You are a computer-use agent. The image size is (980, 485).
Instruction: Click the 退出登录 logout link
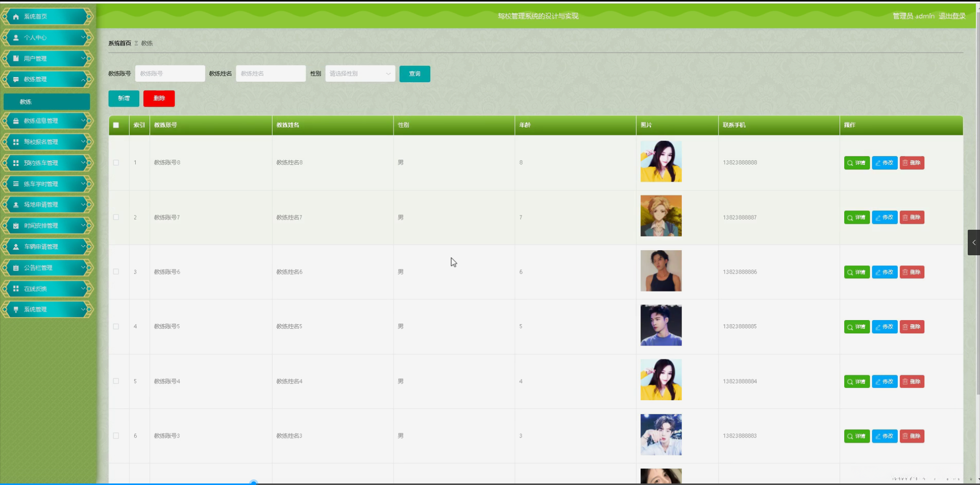pyautogui.click(x=952, y=16)
